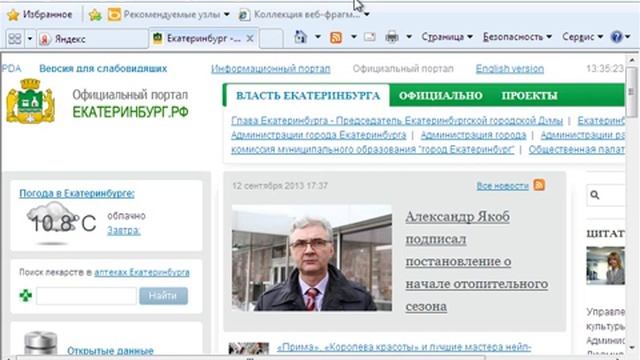Image resolution: width=640 pixels, height=360 pixels.
Task: Click the news date 12 сентября 2013
Action: 280,186
